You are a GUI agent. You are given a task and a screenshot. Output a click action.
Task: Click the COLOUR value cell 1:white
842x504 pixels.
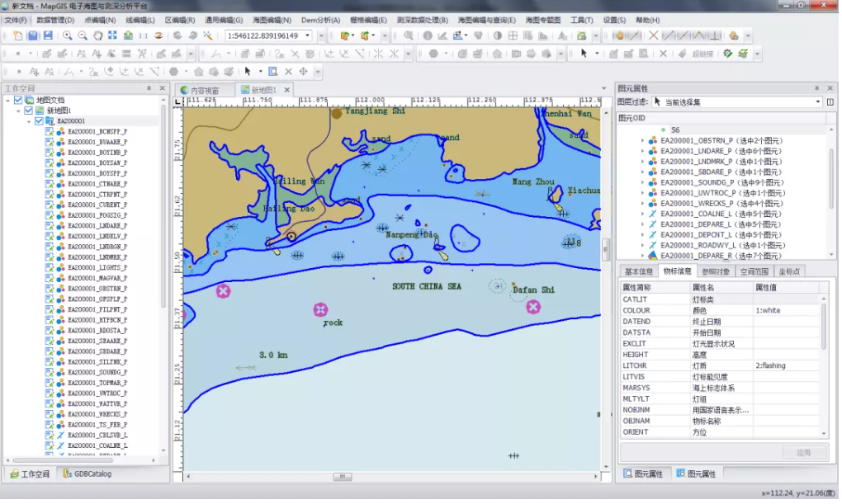pos(786,311)
